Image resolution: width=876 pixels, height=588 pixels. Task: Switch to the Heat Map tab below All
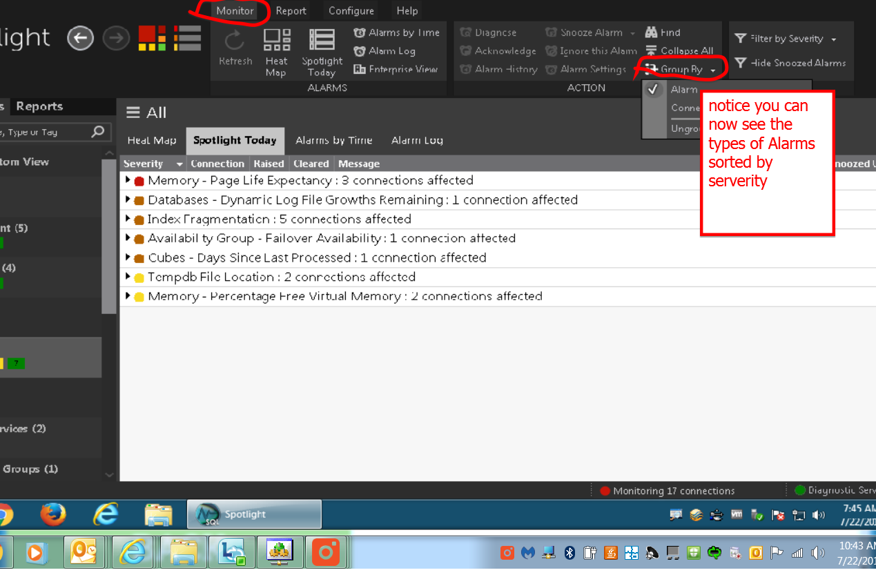point(152,140)
